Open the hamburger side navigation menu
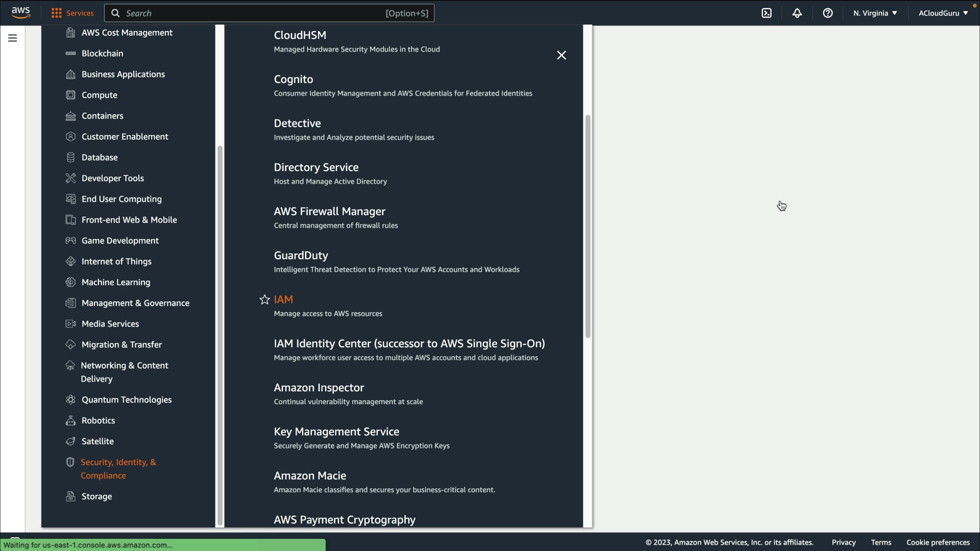This screenshot has width=980, height=551. tap(12, 38)
